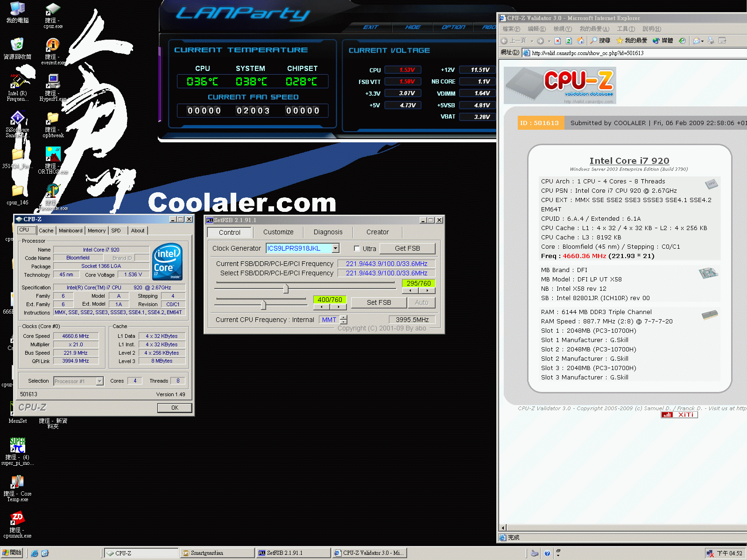This screenshot has height=560, width=747.
Task: Switch to SPD tab in CPU-Z
Action: point(116,231)
